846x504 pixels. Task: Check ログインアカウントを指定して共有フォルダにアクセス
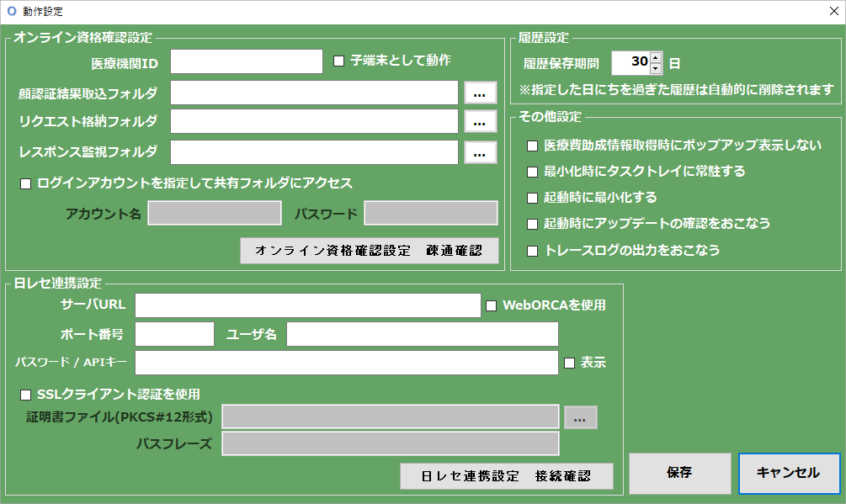coord(24,182)
